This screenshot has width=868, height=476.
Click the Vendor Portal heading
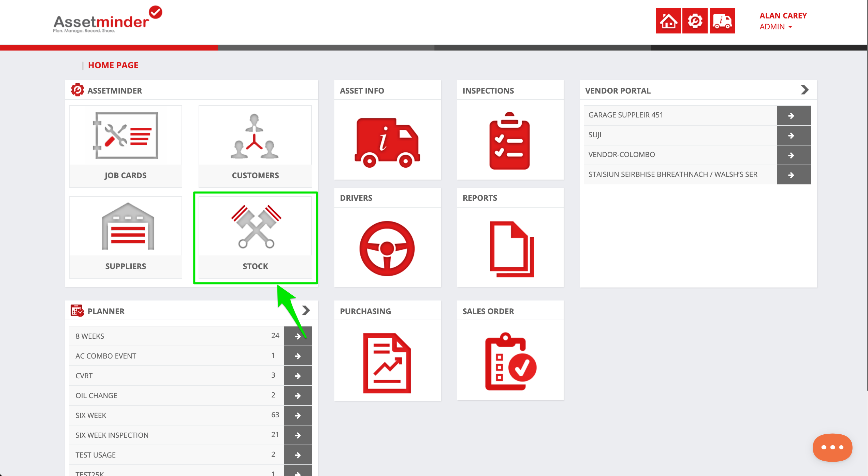click(618, 90)
